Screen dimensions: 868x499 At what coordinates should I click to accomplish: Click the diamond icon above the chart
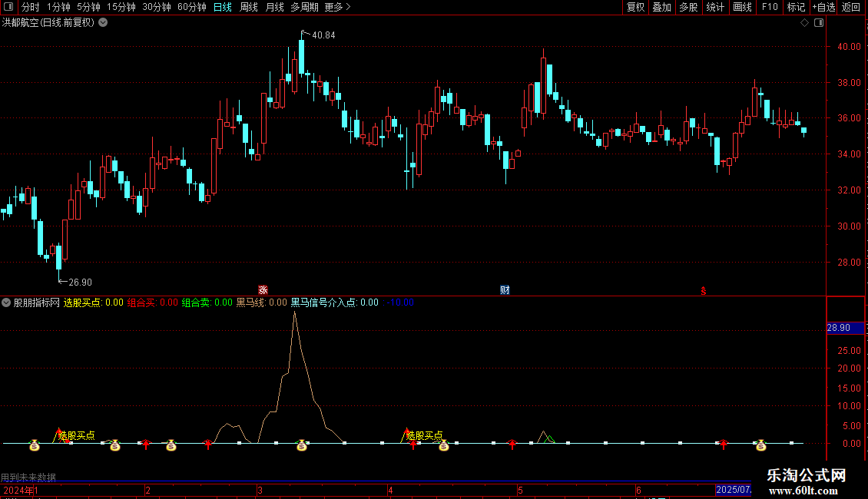point(804,23)
